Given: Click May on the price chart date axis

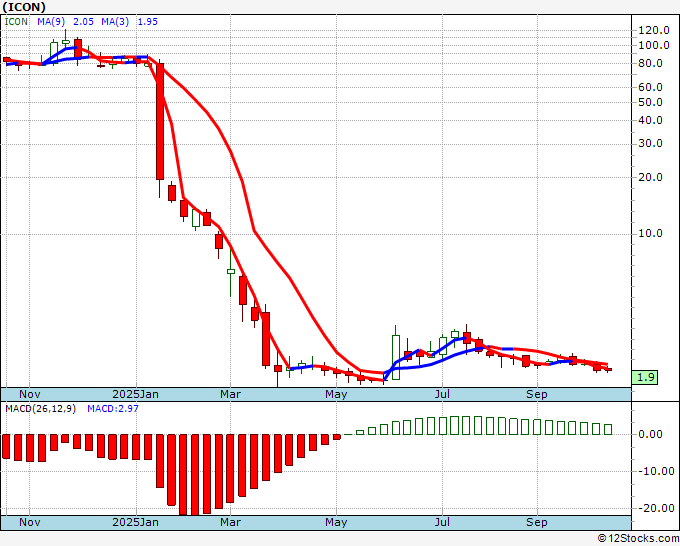Looking at the screenshot, I should 336,394.
